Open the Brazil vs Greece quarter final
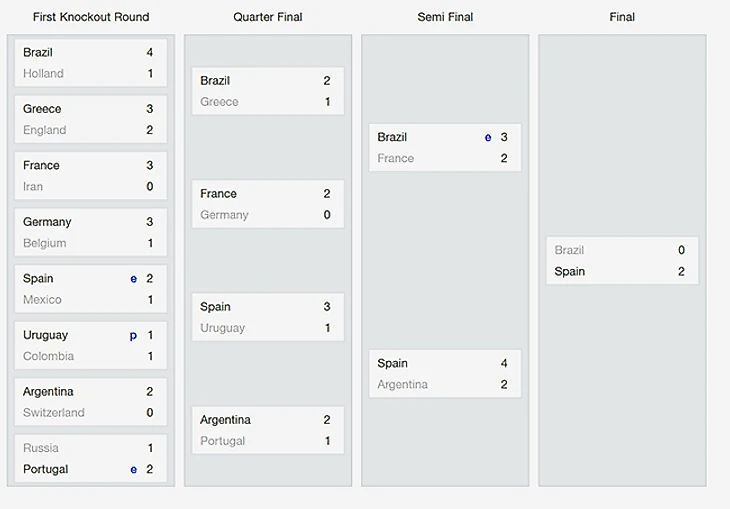This screenshot has height=509, width=730. pyautogui.click(x=267, y=91)
